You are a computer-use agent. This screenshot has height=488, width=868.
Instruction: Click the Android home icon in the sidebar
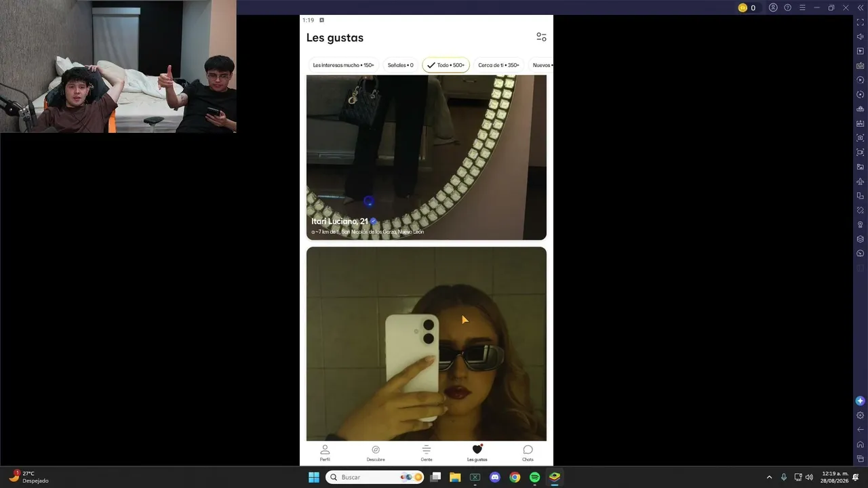pos(861,445)
